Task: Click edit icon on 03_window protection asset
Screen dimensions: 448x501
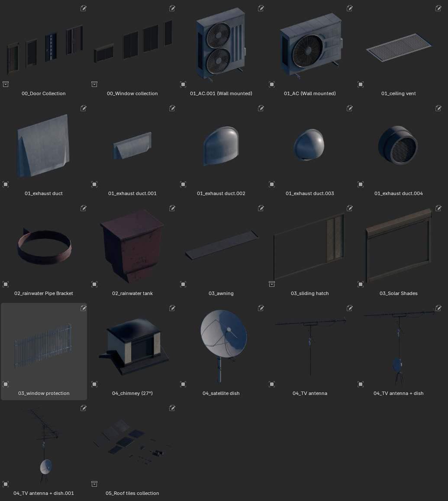Action: [x=84, y=308]
